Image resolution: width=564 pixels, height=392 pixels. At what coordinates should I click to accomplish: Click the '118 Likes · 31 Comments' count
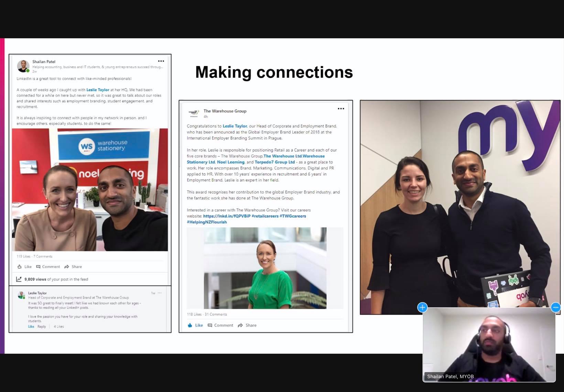tap(207, 314)
